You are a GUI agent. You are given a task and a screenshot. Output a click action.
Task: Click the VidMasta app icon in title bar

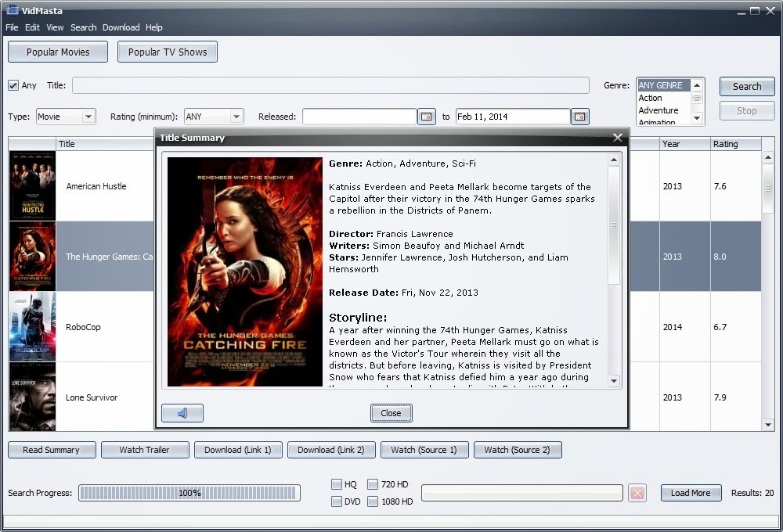(x=12, y=9)
